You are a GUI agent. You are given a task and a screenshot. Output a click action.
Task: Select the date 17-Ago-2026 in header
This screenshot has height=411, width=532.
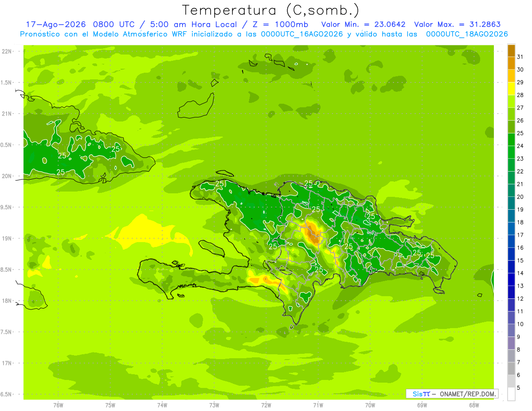click(55, 24)
